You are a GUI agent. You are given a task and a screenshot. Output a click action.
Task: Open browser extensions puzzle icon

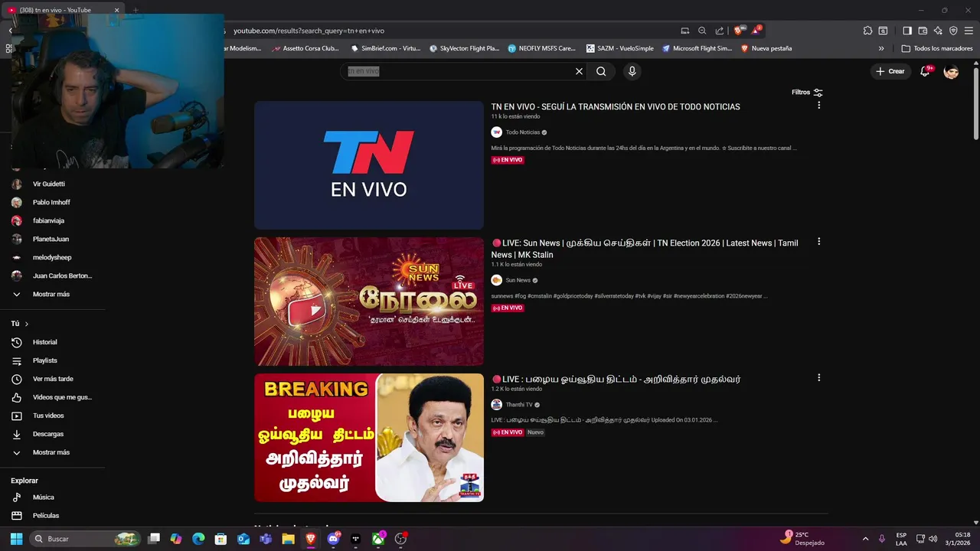pyautogui.click(x=867, y=31)
